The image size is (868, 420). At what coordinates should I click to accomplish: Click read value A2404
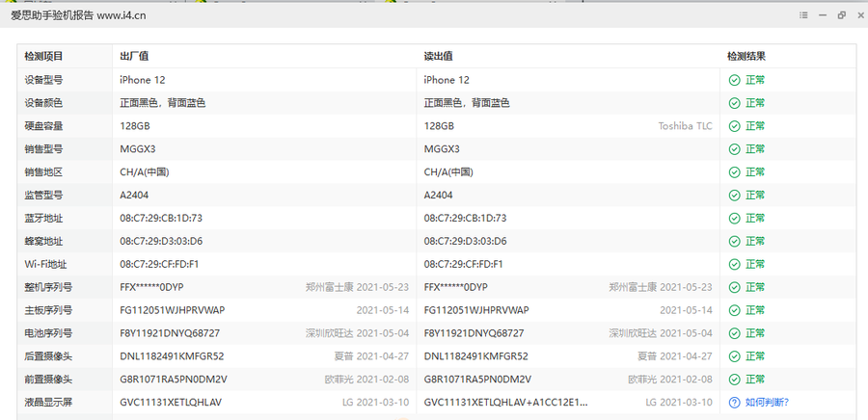[x=439, y=196]
